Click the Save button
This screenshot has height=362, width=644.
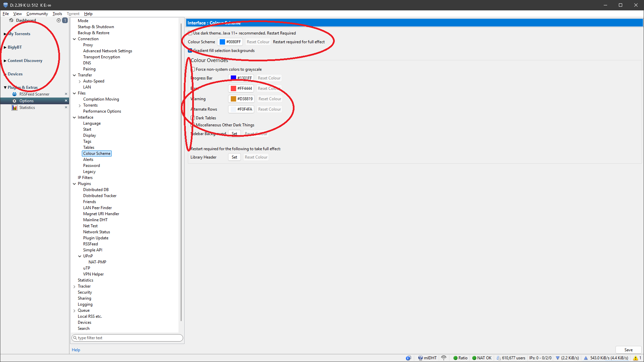coord(628,350)
